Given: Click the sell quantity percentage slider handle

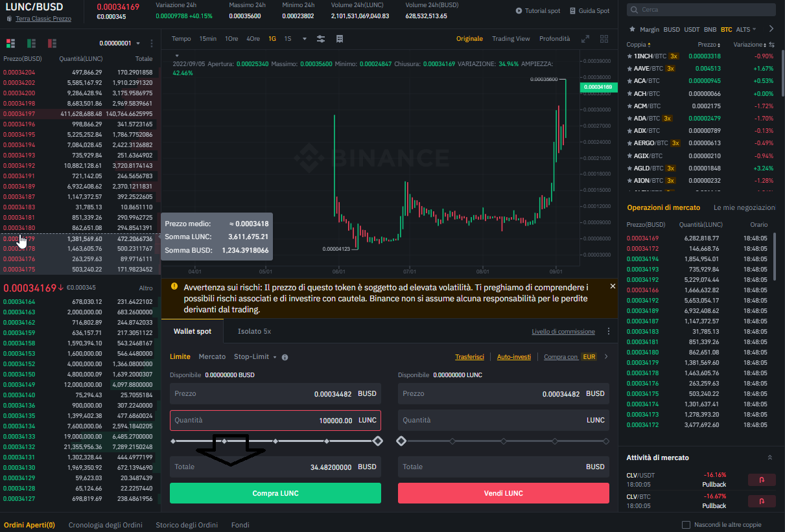Looking at the screenshot, I should click(x=401, y=441).
